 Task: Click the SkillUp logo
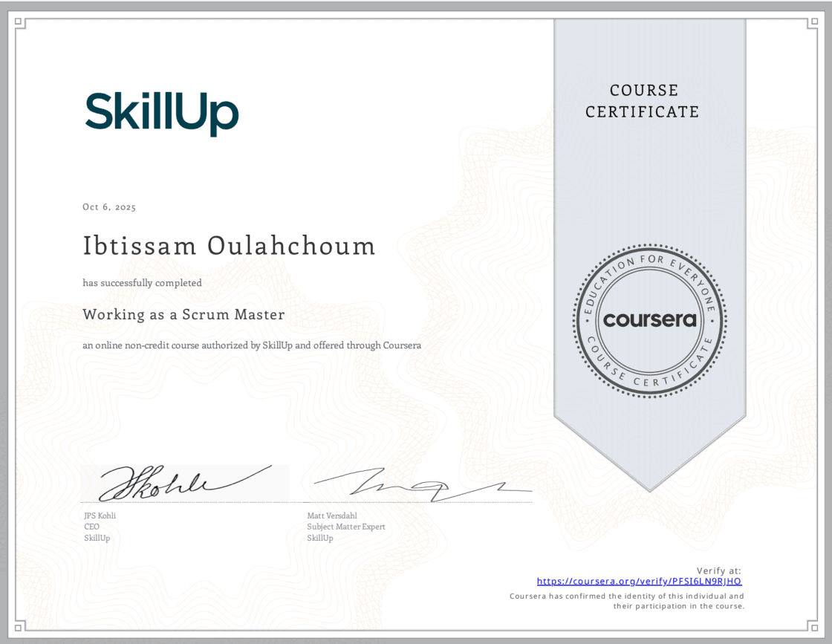click(162, 114)
